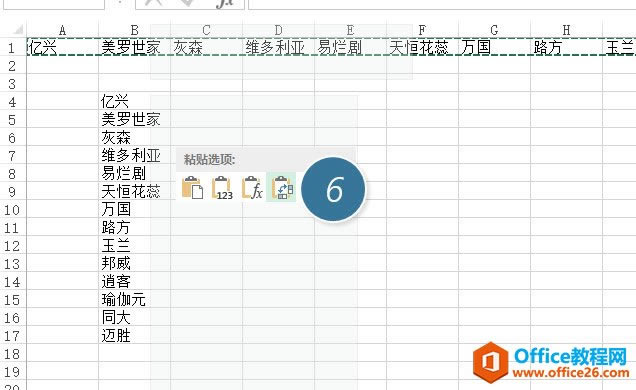Click cell A1 containing 亿兴
The height and width of the screenshot is (390, 636).
[x=62, y=47]
